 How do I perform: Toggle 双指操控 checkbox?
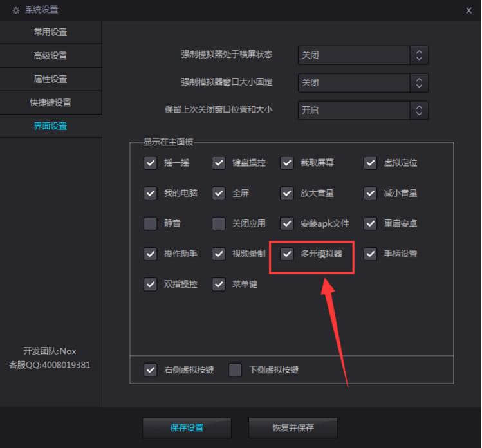(151, 284)
